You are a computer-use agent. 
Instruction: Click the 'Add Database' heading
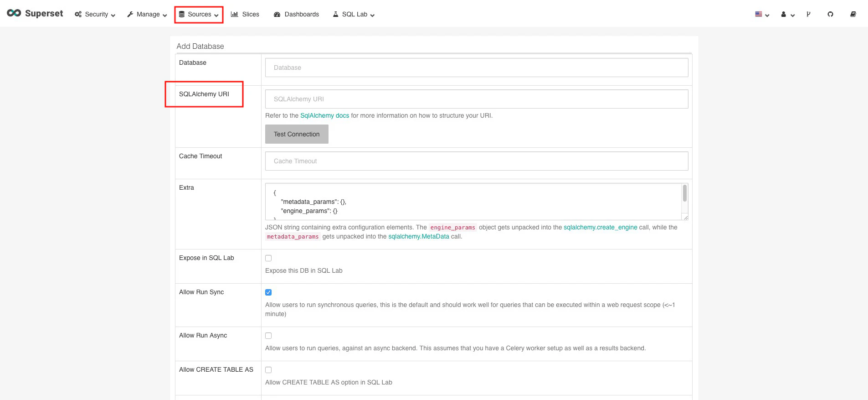pos(200,46)
